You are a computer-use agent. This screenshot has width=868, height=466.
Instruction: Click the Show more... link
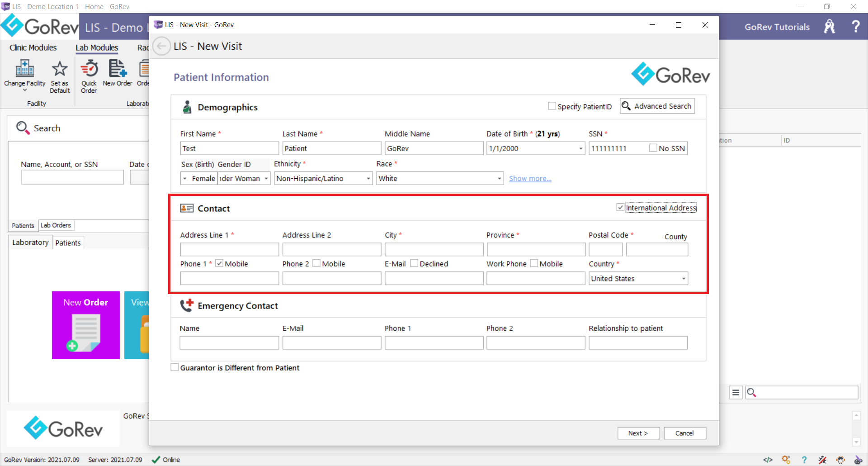click(530, 178)
